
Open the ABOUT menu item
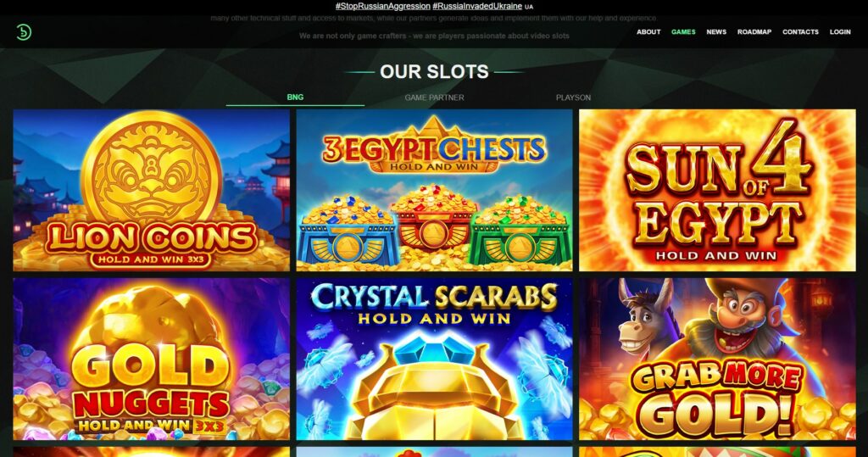pos(648,32)
